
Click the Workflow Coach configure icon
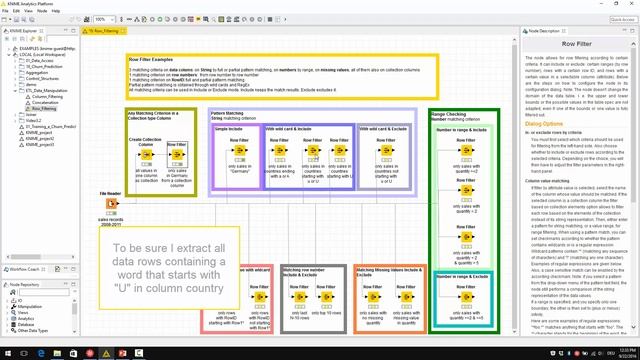57,269
